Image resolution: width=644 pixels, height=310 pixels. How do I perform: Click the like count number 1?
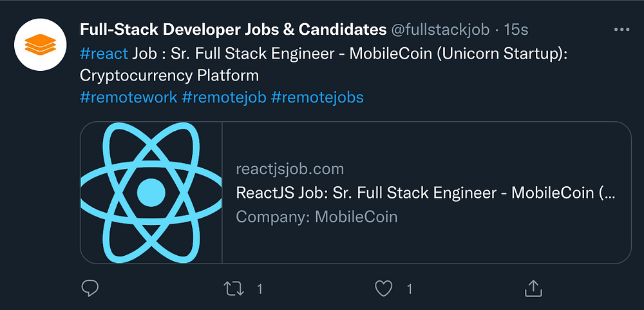(409, 289)
